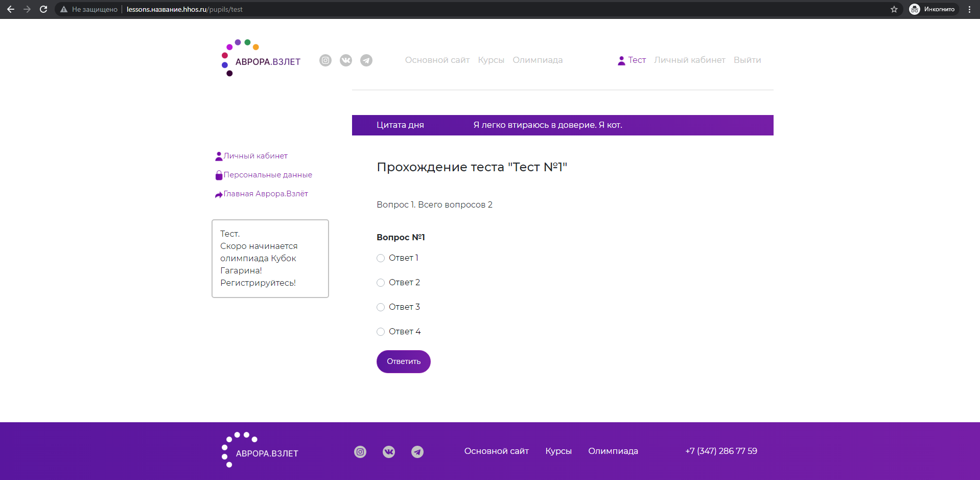Open Персональные данные text link in the sidebar
This screenshot has height=480, width=980.
[x=268, y=175]
